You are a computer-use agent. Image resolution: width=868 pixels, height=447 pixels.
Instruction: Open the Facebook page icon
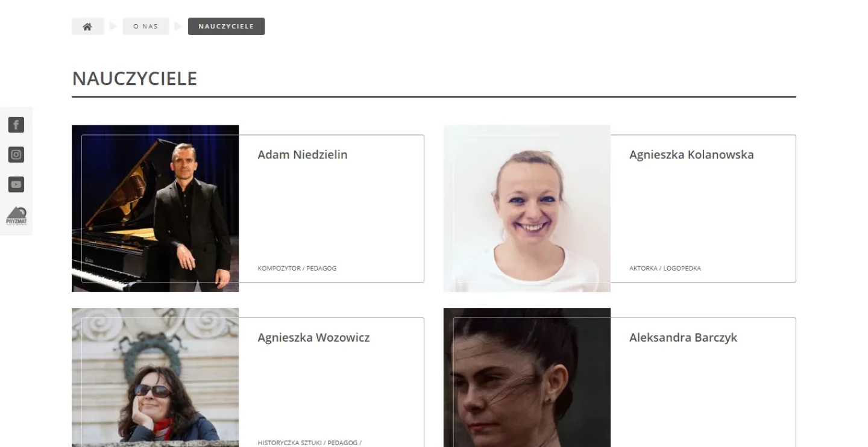click(16, 125)
